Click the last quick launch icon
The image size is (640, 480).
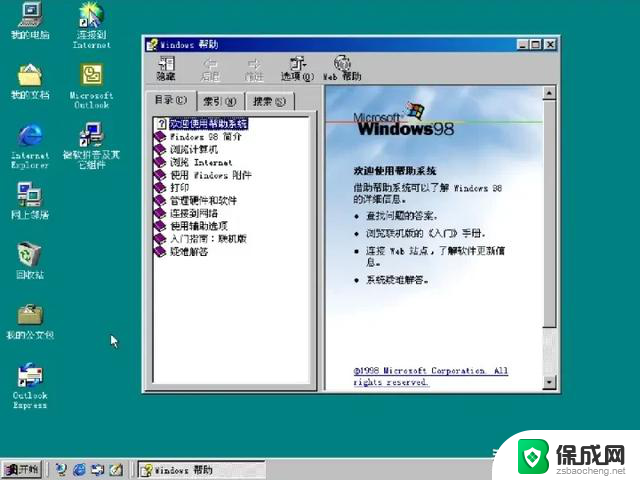(116, 470)
